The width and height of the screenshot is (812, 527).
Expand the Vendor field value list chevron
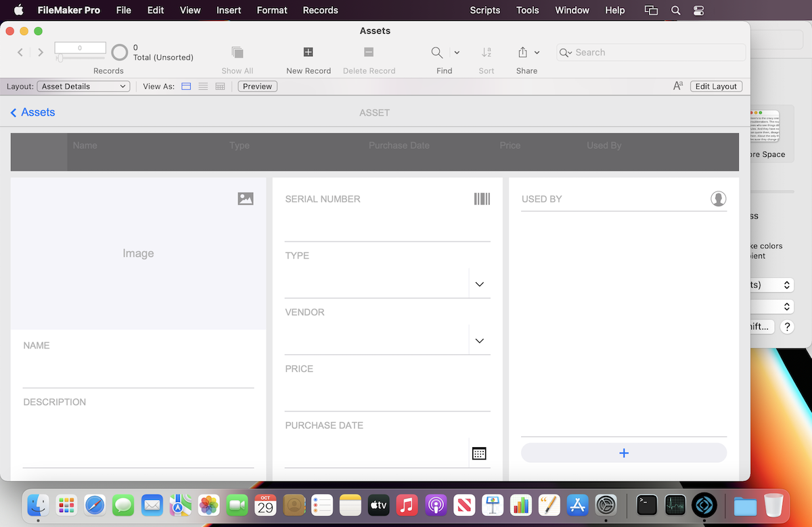479,340
